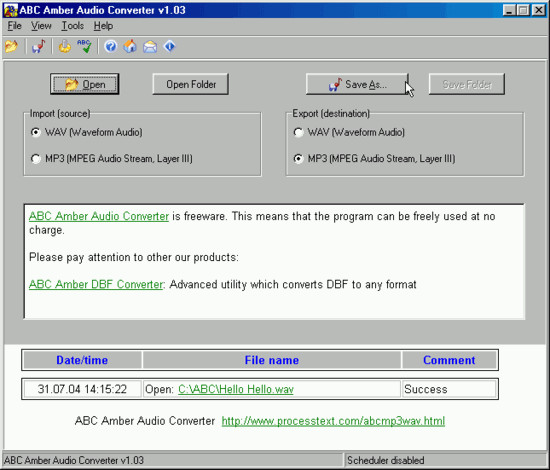Click the Comment column header
Screen dimensions: 550x470
click(x=449, y=360)
